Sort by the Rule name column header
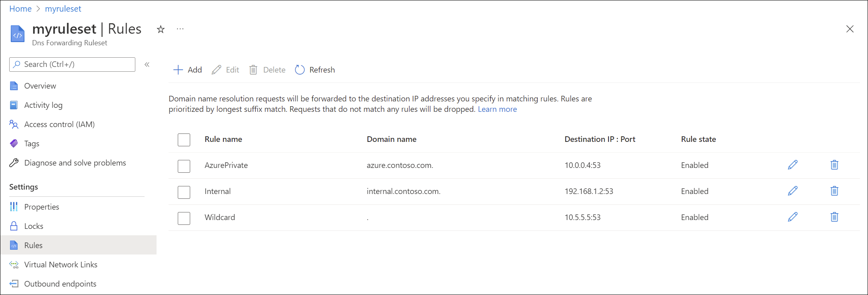 click(223, 139)
